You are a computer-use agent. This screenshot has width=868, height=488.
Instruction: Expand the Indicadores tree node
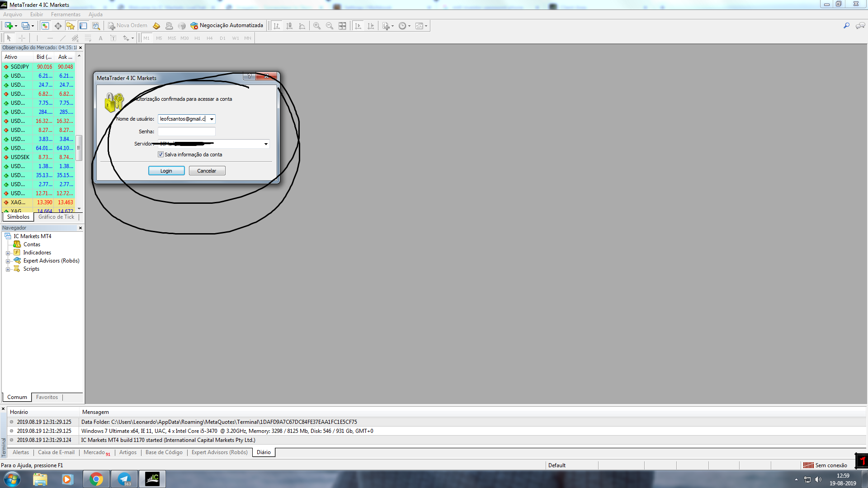pyautogui.click(x=8, y=253)
